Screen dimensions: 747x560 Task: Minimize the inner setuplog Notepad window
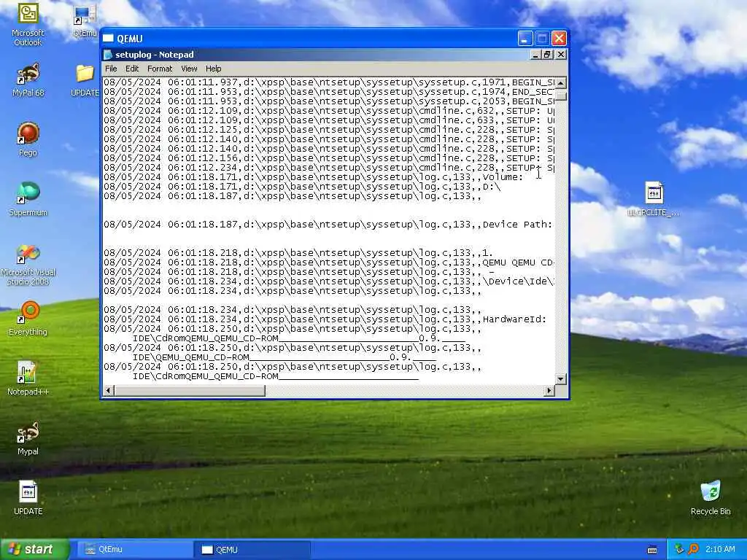coord(535,55)
